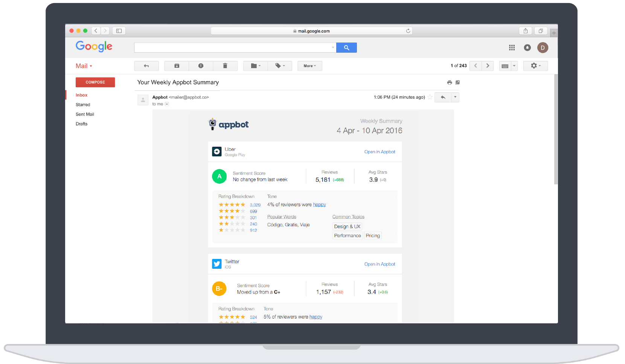Delete this email with trash icon
This screenshot has width=625, height=364.
(225, 66)
